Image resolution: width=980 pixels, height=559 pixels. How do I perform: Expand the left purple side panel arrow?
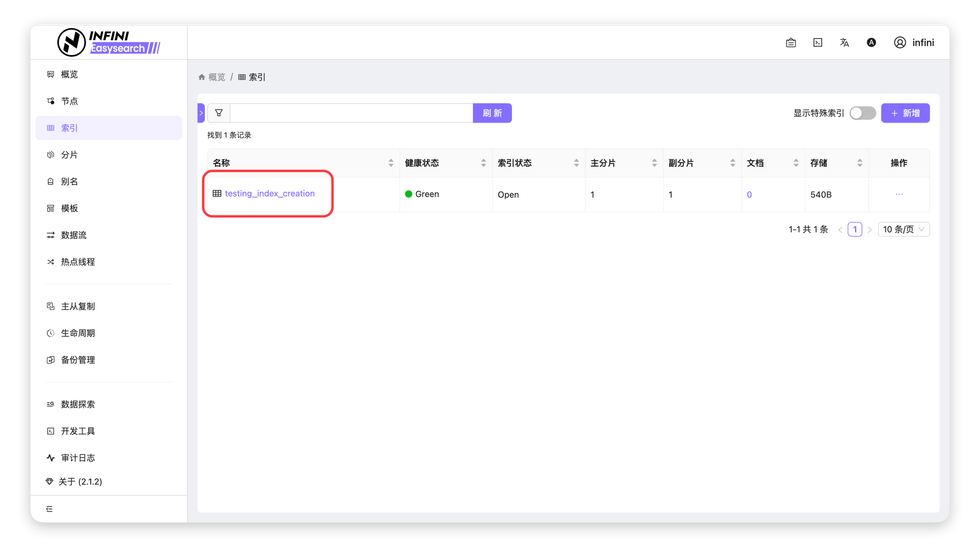pyautogui.click(x=201, y=113)
